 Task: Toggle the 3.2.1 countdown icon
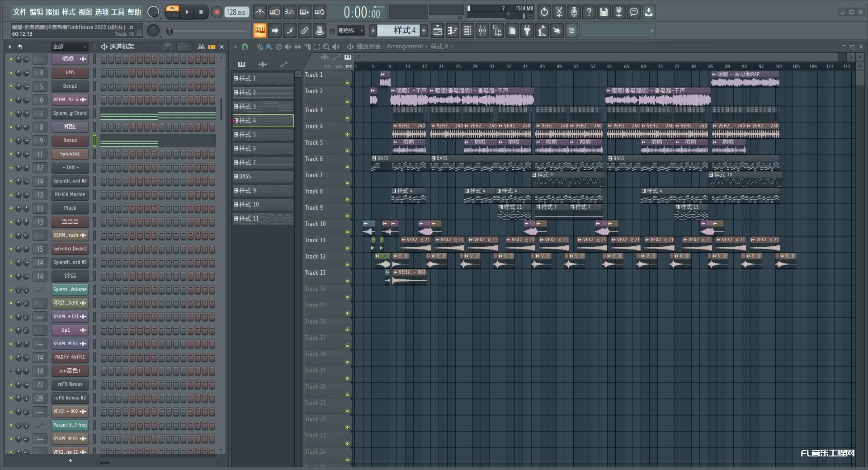click(x=289, y=12)
